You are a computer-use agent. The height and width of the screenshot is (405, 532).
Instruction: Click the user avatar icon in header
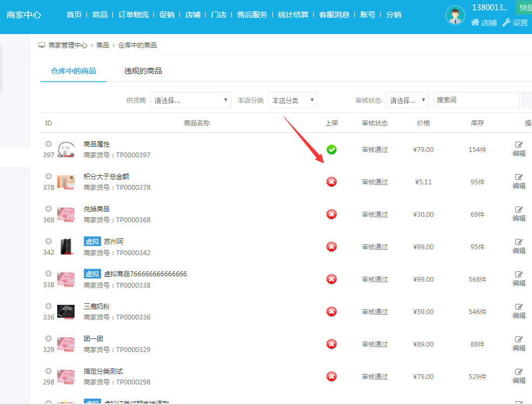coord(455,15)
